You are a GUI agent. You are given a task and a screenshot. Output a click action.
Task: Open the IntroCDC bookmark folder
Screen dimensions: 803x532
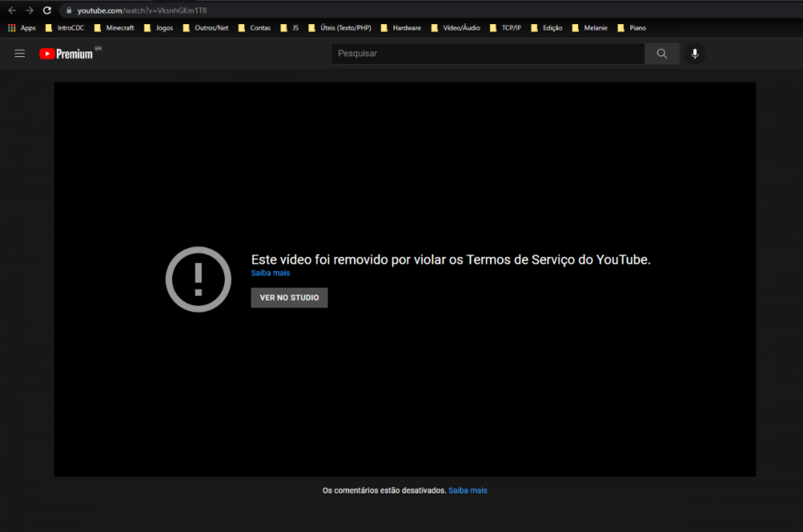pos(64,27)
